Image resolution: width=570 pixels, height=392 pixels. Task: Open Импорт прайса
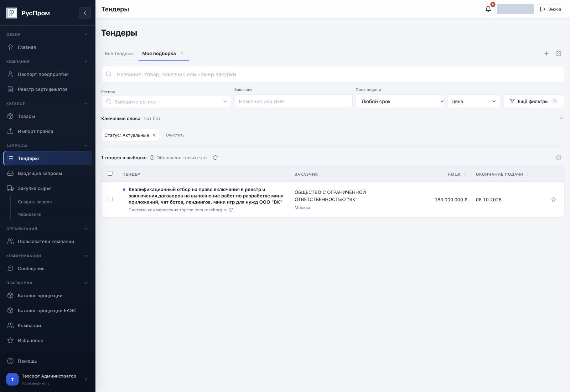[x=48, y=131]
